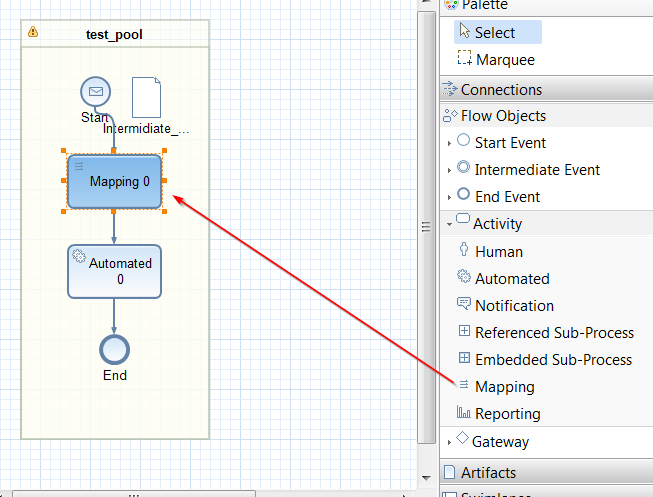This screenshot has width=653, height=497.
Task: Open the Artifacts palette drawer
Action: click(546, 472)
